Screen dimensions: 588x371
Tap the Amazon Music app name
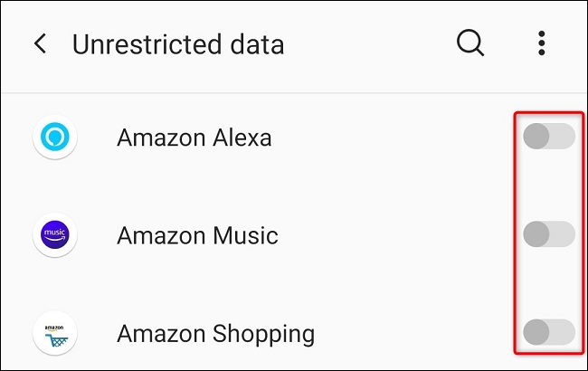pyautogui.click(x=197, y=236)
